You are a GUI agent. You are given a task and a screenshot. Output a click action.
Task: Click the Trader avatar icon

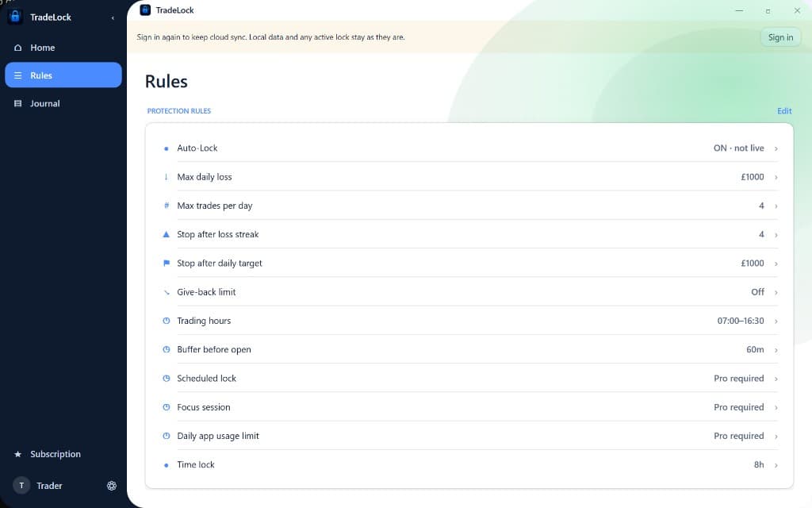(21, 485)
